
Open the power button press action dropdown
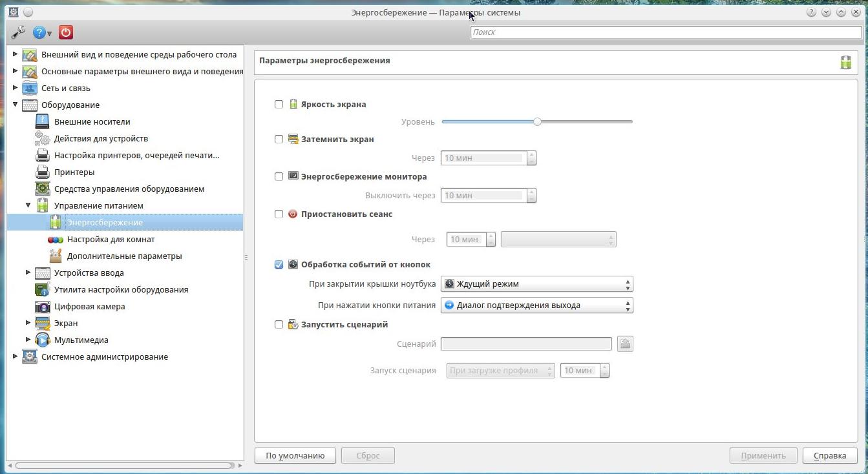pos(536,305)
